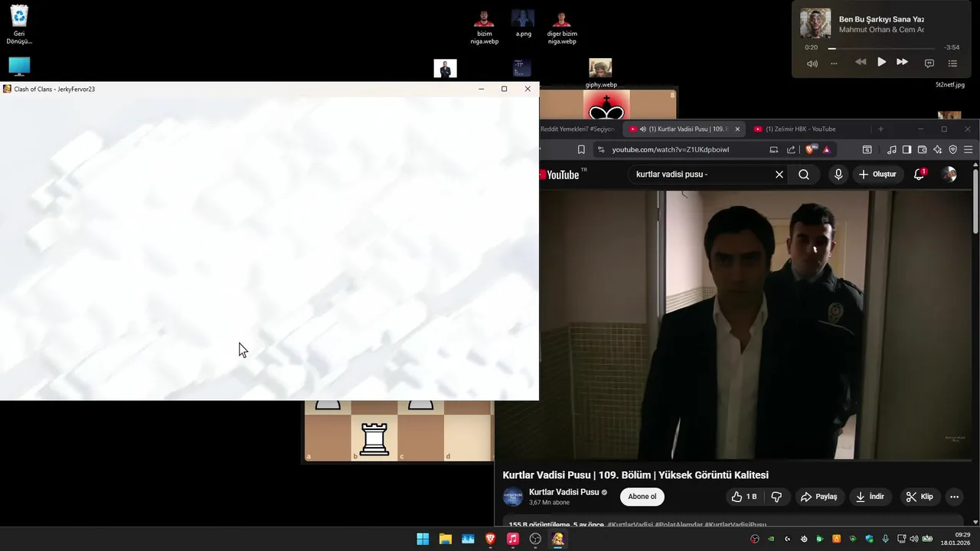Download the video with İndir button
Viewport: 980px width, 551px height.
(870, 497)
